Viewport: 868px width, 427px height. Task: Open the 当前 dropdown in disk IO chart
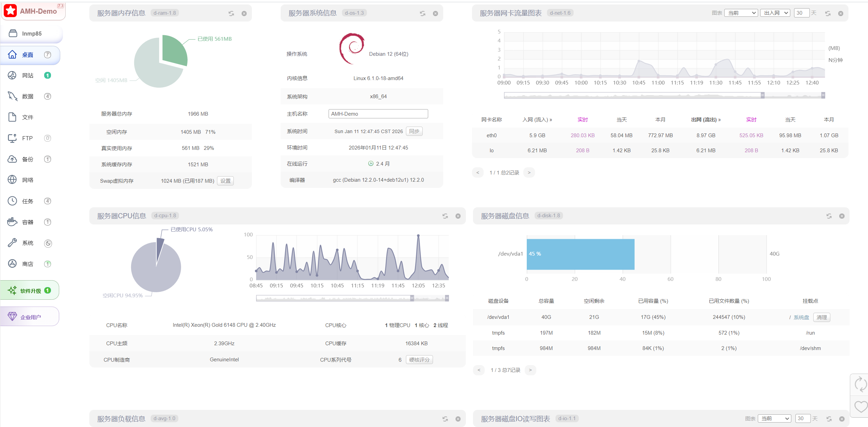(x=775, y=418)
